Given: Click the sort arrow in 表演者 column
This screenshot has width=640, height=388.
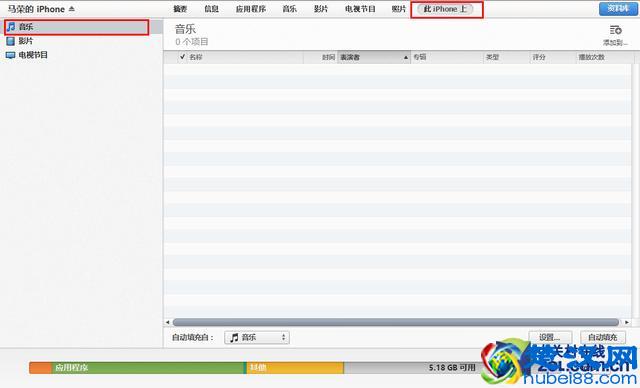Looking at the screenshot, I should pos(406,58).
